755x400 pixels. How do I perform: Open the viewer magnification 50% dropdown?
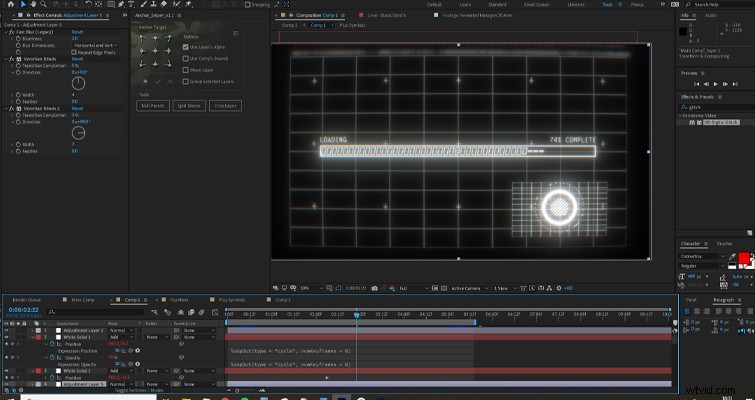click(312, 288)
